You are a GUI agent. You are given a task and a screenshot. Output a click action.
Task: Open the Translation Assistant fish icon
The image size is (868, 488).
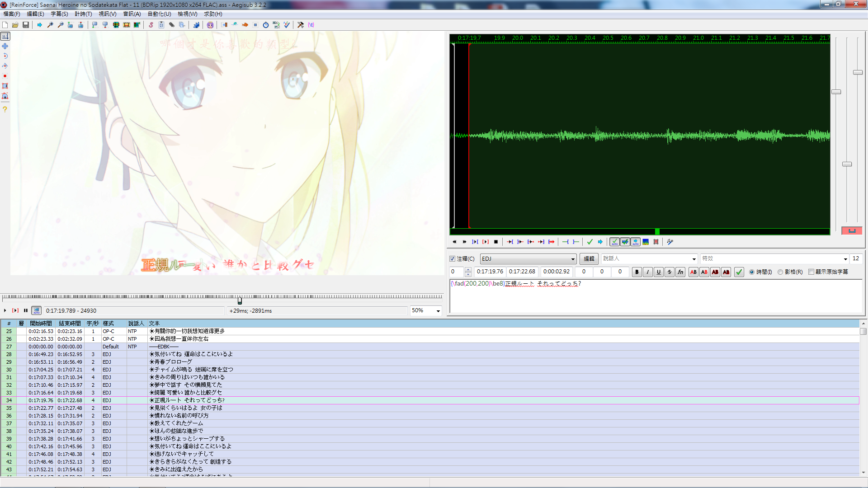tap(245, 25)
